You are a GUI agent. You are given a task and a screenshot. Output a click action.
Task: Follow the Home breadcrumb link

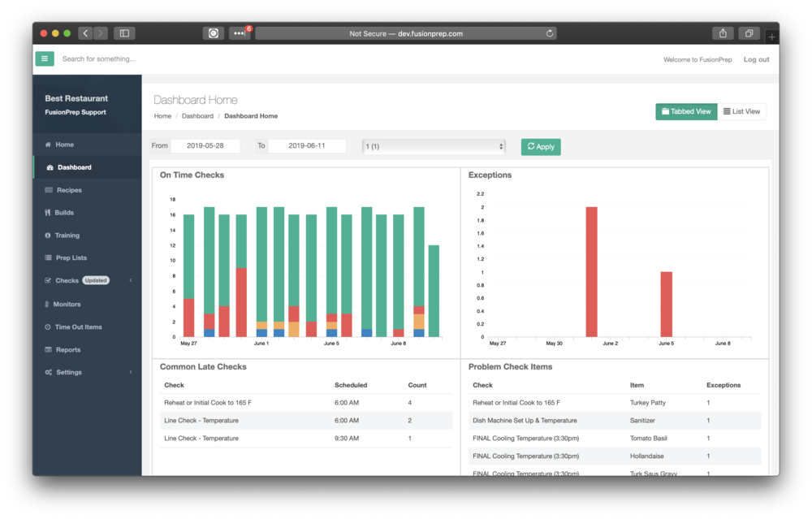coord(162,116)
